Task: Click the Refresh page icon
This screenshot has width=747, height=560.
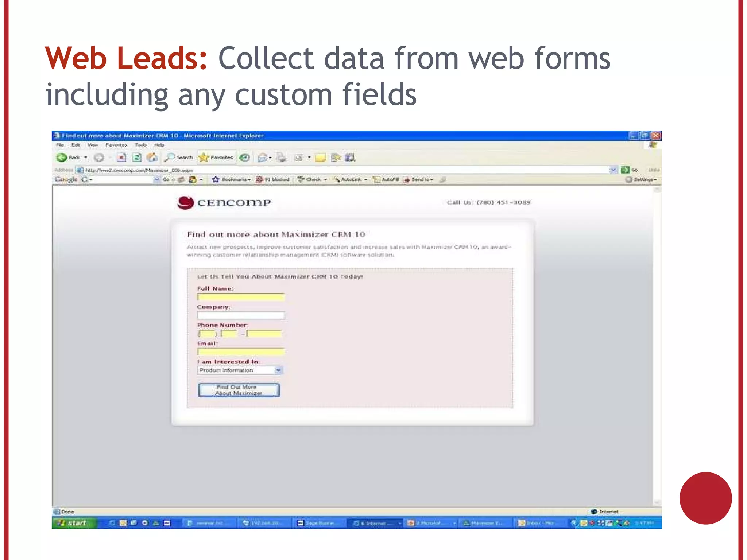Action: (137, 157)
